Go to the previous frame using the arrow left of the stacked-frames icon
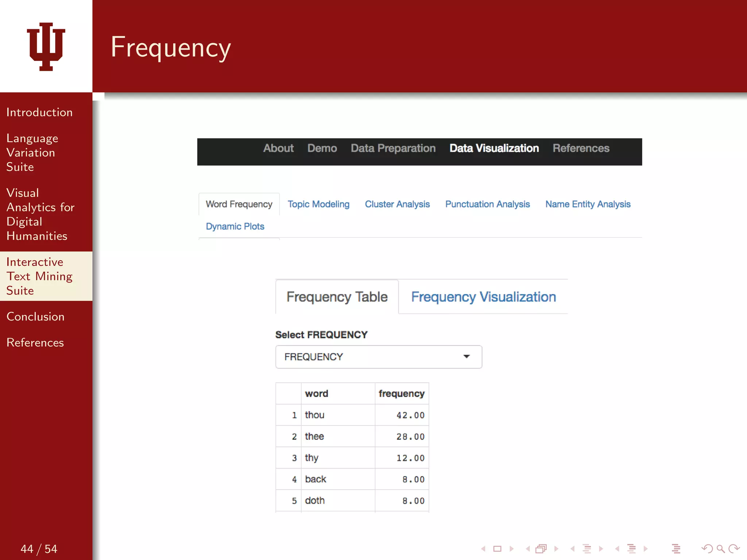747x560 pixels. click(528, 549)
